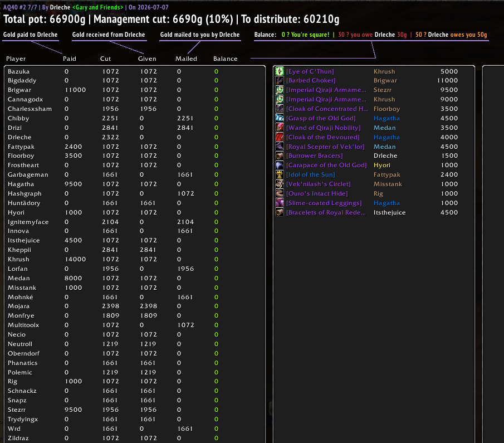Open the [Burrower Bracers] item link

pos(314,155)
